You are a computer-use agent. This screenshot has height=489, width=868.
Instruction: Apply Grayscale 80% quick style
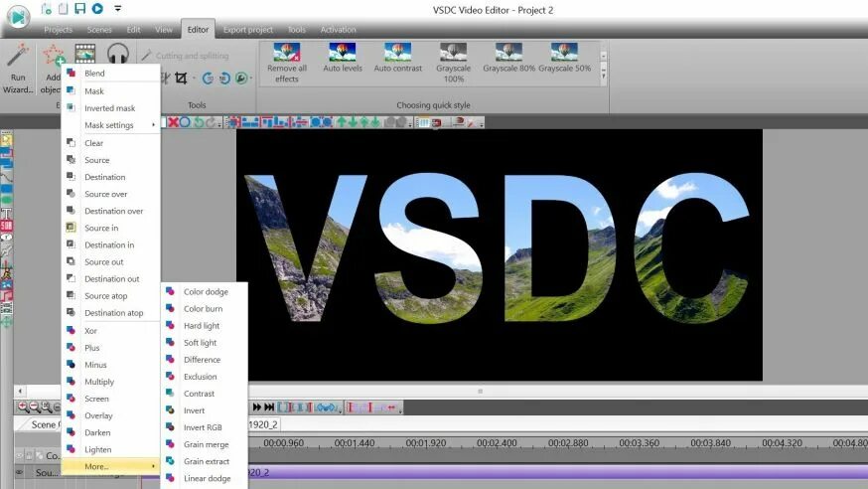click(x=508, y=58)
